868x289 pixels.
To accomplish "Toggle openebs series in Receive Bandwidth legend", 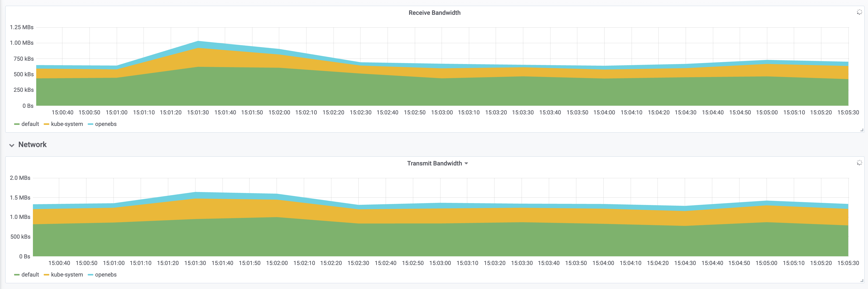I will (106, 124).
